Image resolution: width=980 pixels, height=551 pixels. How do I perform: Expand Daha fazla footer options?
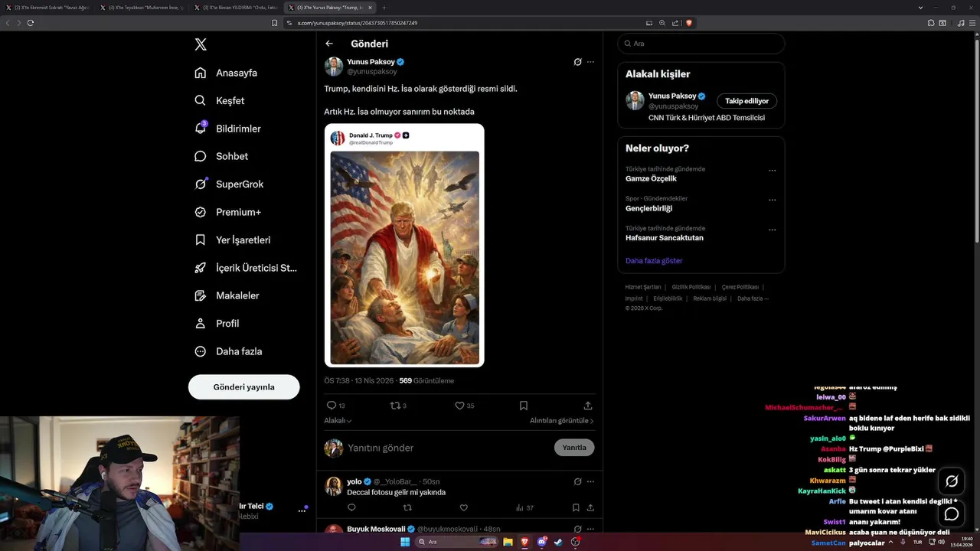753,298
